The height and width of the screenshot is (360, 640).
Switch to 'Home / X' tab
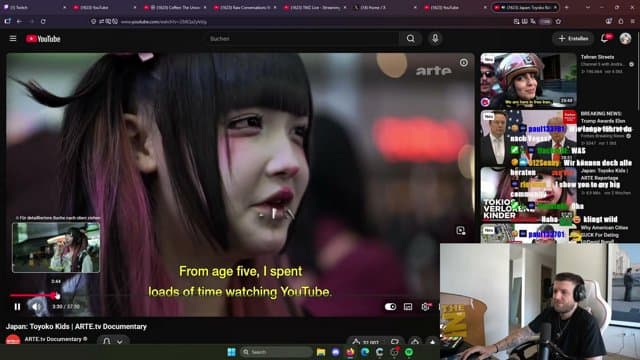385,7
